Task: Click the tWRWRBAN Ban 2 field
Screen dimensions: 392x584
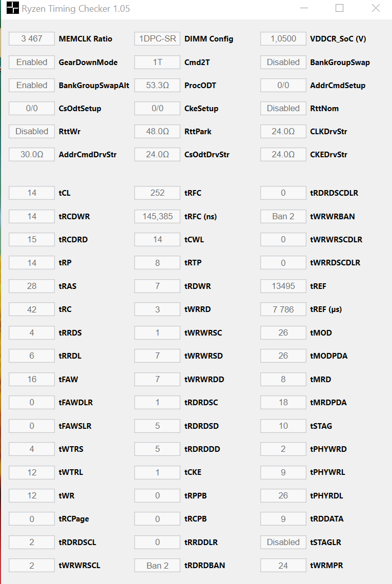Action: tap(283, 216)
